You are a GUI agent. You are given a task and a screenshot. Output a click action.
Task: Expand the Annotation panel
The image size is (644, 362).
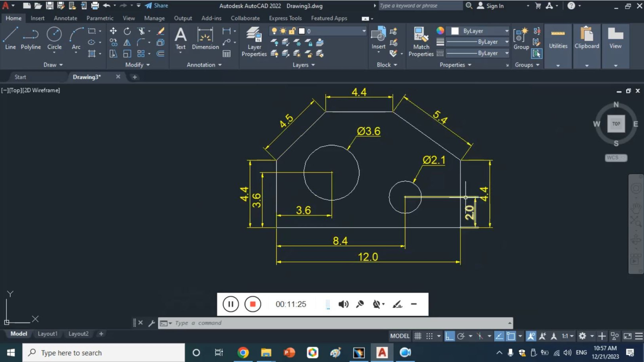pos(204,65)
